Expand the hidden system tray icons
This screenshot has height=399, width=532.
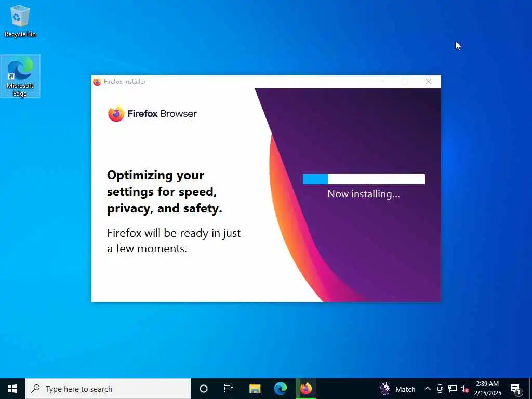point(428,389)
